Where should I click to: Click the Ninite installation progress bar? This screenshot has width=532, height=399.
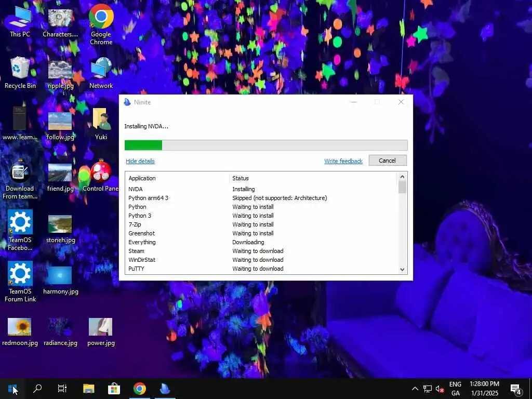(x=266, y=145)
